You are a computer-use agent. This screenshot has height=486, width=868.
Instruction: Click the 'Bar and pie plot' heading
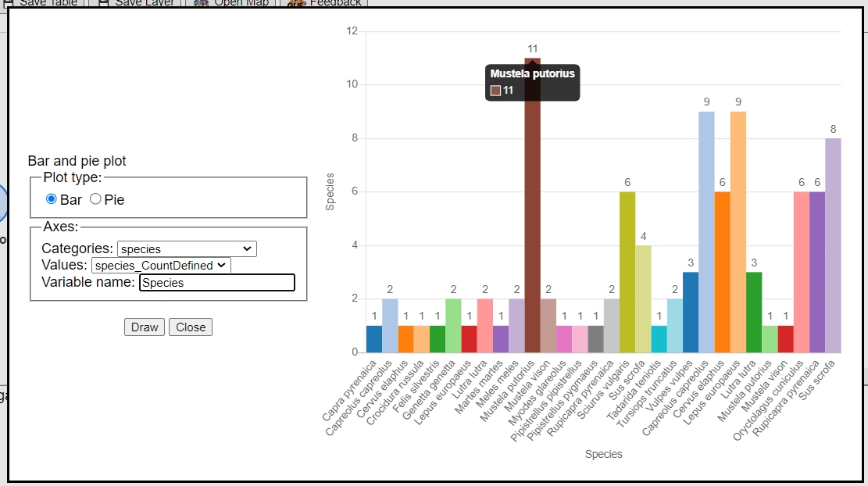coord(77,161)
